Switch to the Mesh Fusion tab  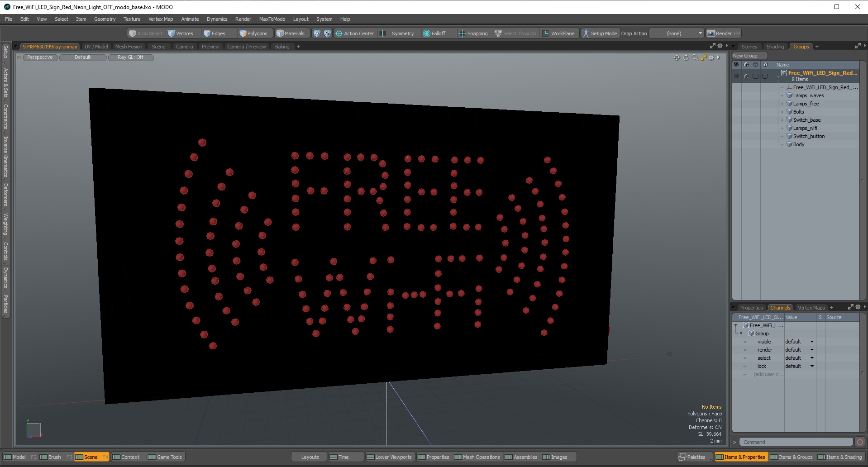point(129,47)
